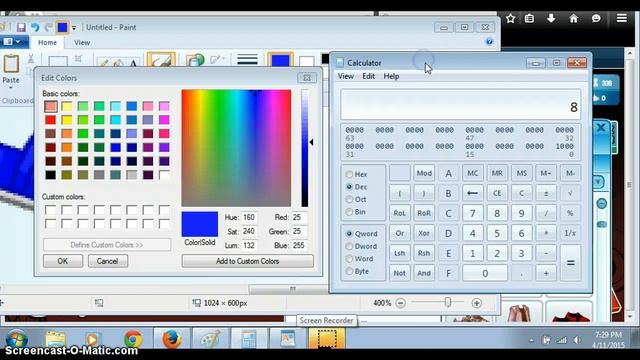Click the calculator 7 digit key
Image resolution: width=640 pixels, height=360 pixels.
click(x=473, y=213)
